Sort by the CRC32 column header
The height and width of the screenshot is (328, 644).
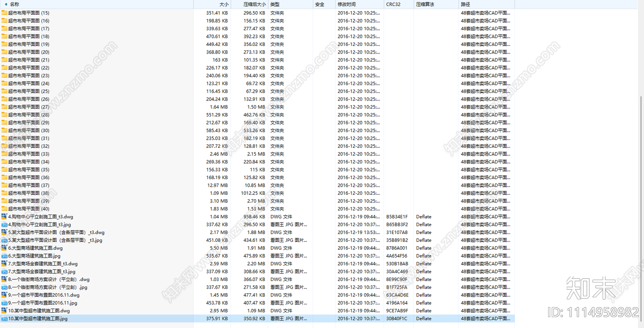[x=398, y=4]
